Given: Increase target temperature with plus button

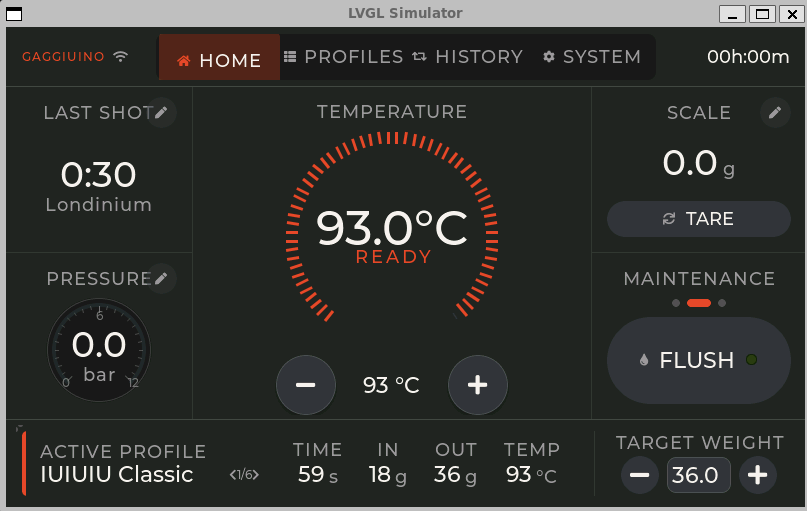Looking at the screenshot, I should [478, 385].
